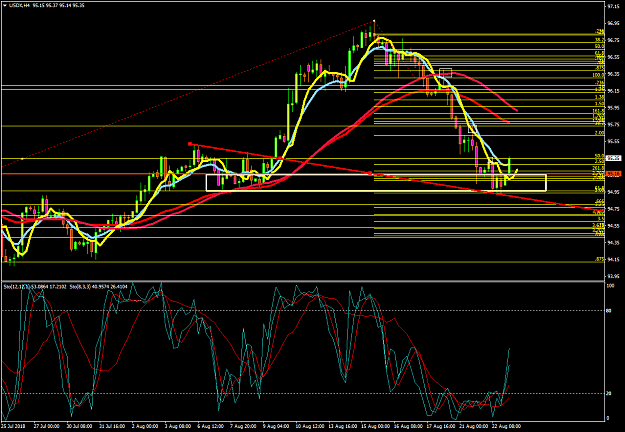
Task: Click the 25 Jul 2018 date label
Action: tap(12, 426)
